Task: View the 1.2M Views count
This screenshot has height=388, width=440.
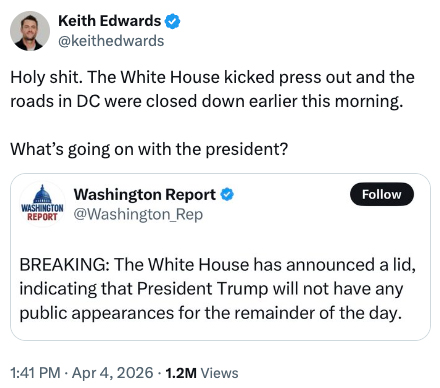Action: click(202, 373)
